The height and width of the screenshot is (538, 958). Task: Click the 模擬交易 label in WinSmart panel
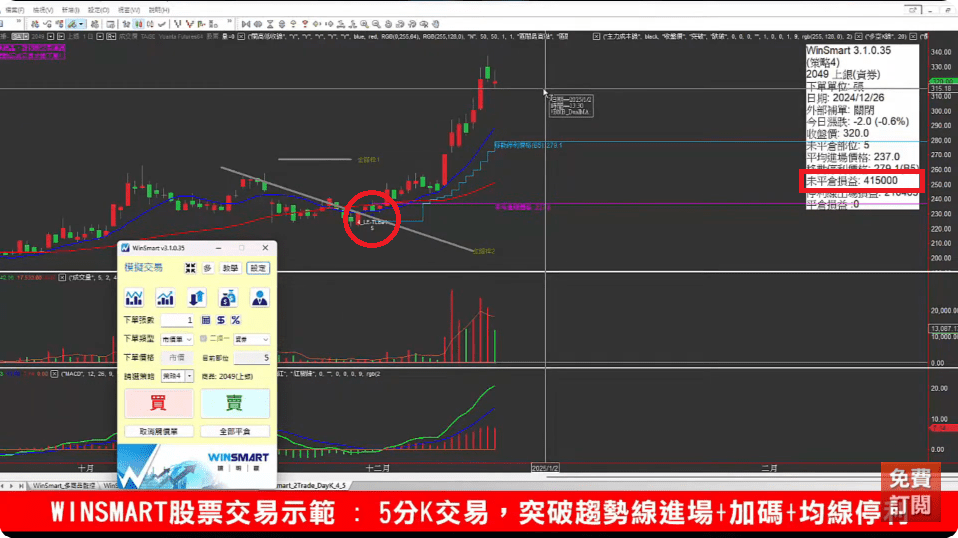pos(144,267)
